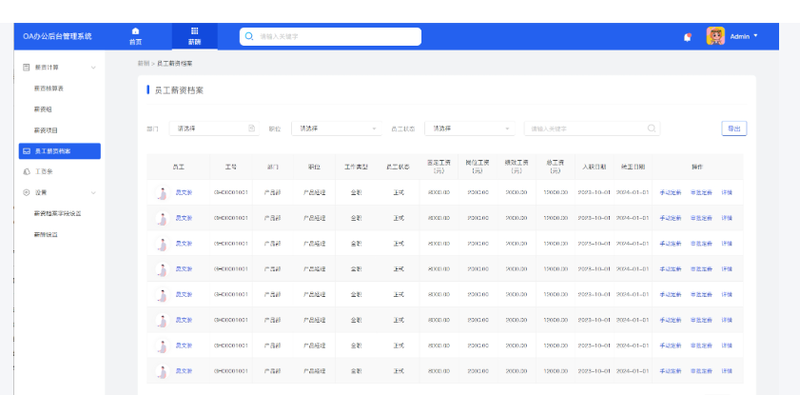
Task: Open the notification bell icon
Action: click(687, 37)
